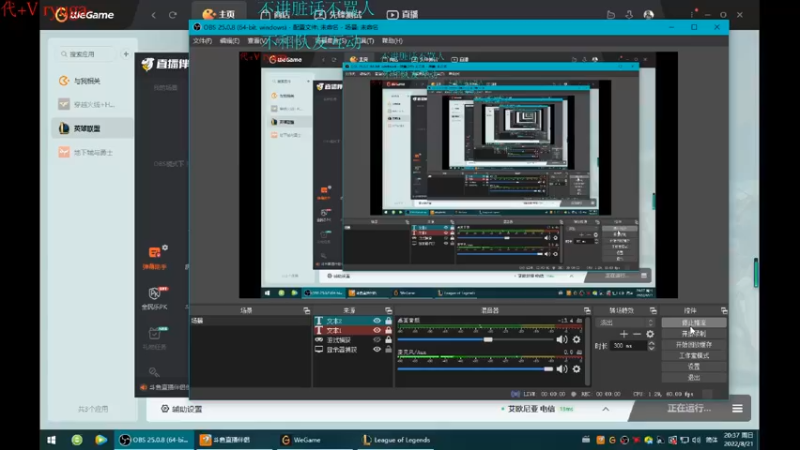Toggle lock of 游戏捕获 source
Viewport: 800px width, 450px height.
[x=388, y=340]
